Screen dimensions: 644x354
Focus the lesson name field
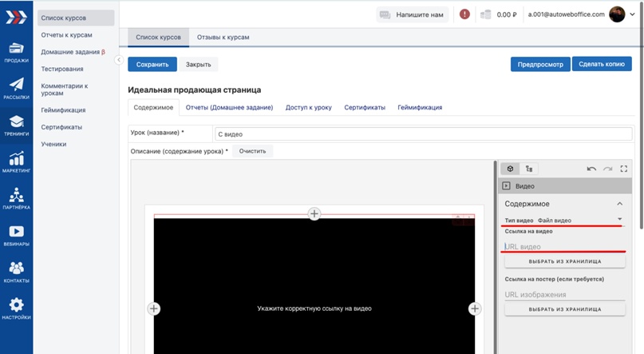[424, 134]
